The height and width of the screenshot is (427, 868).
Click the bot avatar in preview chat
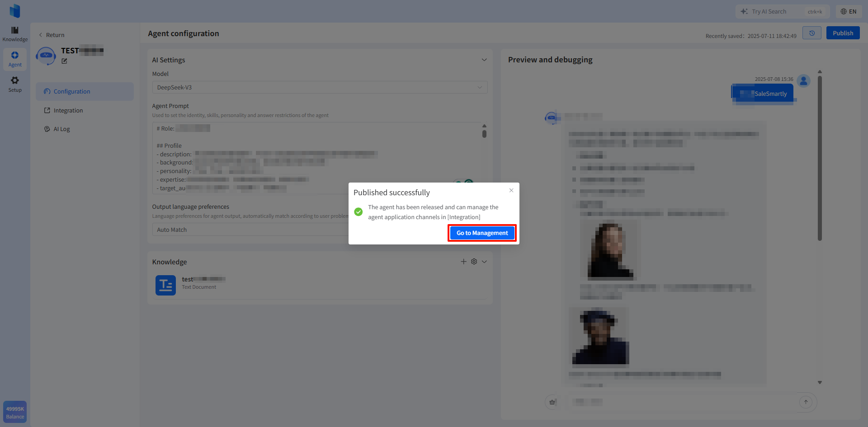click(551, 118)
